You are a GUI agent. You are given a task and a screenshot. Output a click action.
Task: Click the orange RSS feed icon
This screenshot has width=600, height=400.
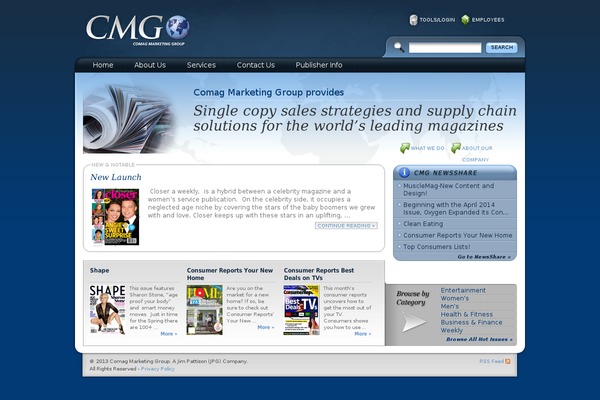(508, 361)
